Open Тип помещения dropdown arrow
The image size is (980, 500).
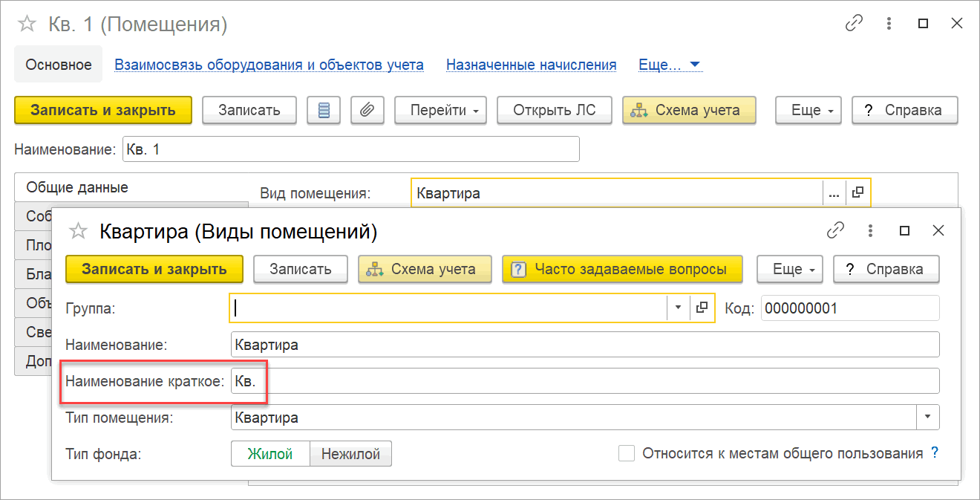coord(927,418)
